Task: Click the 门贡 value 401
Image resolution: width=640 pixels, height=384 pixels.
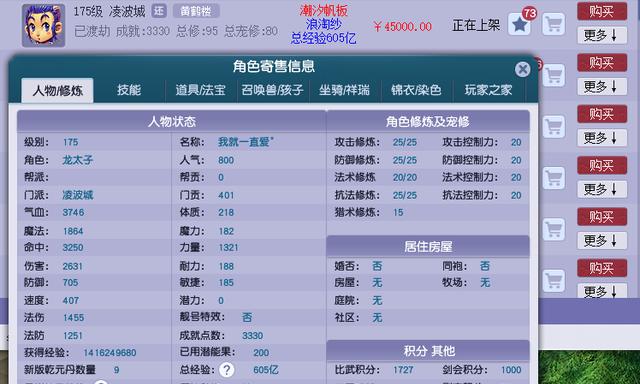Action: click(x=226, y=195)
